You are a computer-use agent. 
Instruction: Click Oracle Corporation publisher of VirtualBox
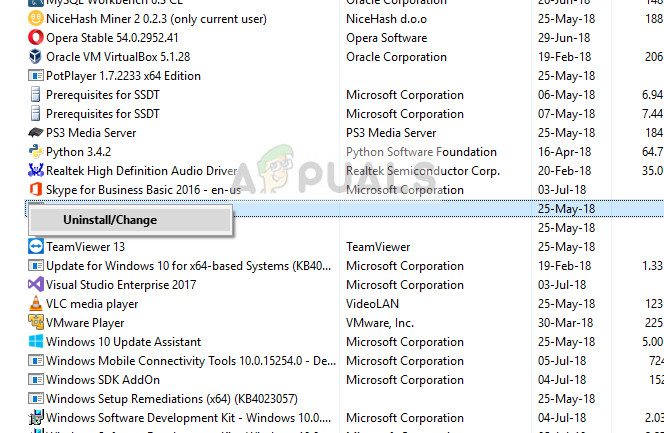396,57
